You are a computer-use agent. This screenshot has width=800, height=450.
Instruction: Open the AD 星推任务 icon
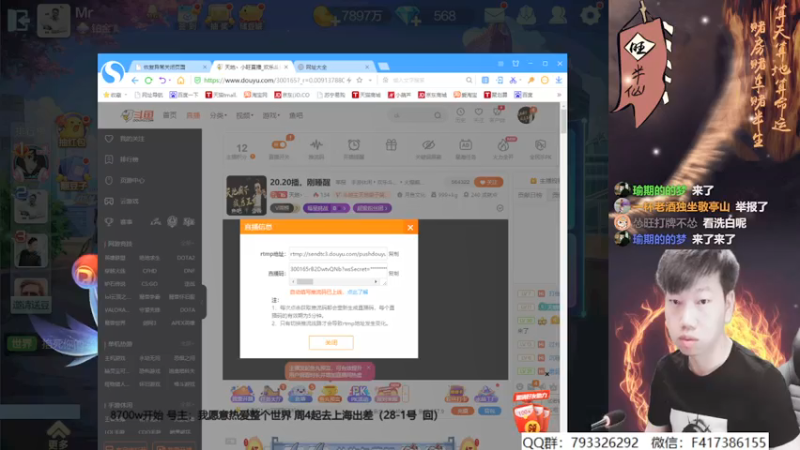click(x=465, y=145)
